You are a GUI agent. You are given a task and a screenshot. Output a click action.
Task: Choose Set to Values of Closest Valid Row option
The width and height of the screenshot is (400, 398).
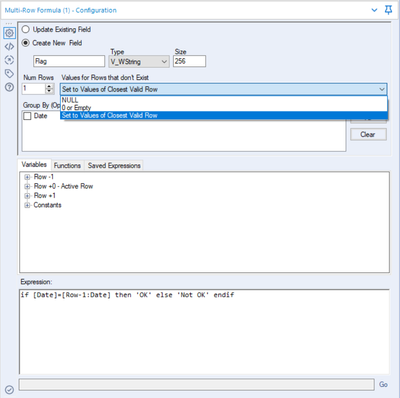coord(224,115)
